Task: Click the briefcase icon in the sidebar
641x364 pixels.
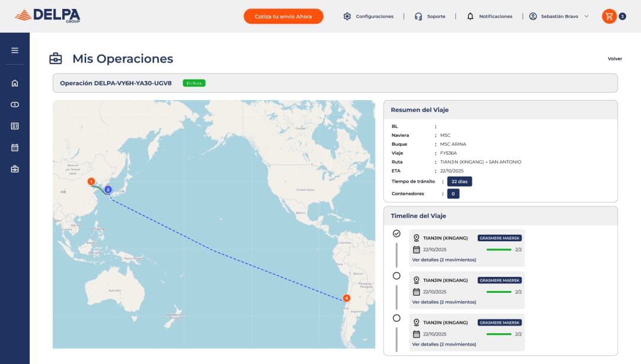Action: pyautogui.click(x=14, y=168)
